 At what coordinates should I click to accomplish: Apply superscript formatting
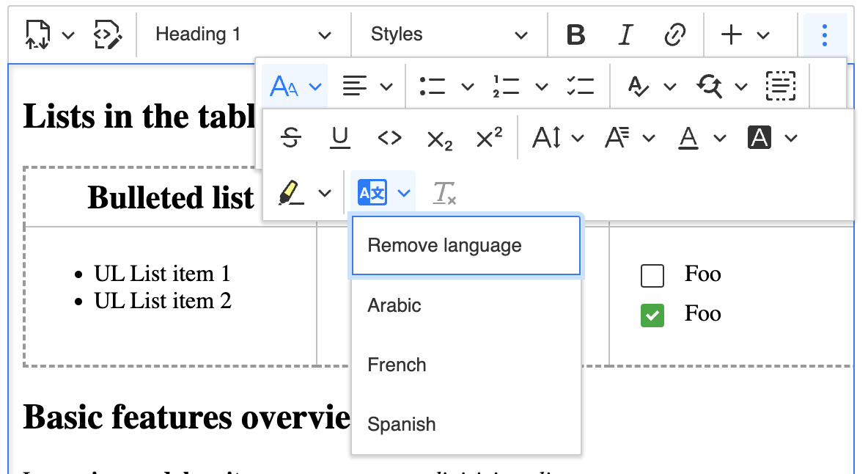[x=488, y=137]
